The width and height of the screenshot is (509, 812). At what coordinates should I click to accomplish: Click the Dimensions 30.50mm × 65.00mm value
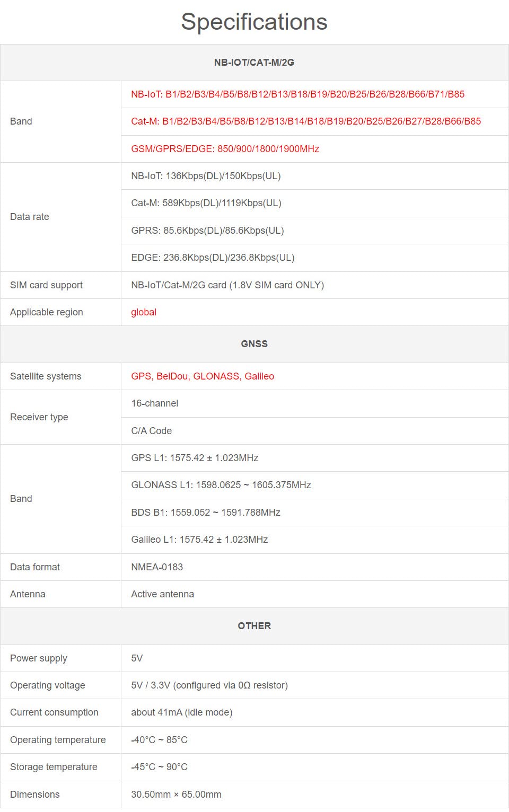pyautogui.click(x=176, y=795)
